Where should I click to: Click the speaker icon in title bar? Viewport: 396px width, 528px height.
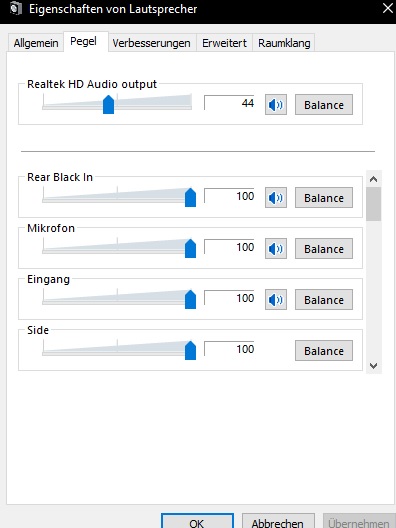tap(15, 9)
